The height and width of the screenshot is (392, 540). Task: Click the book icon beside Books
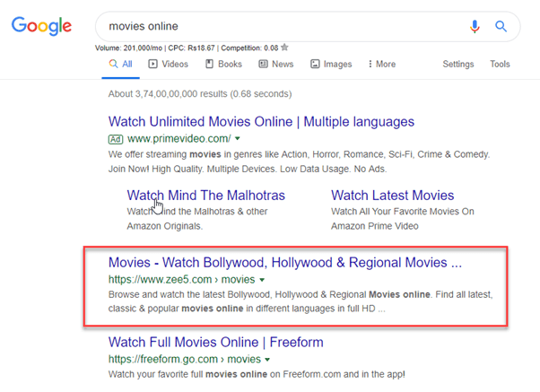point(209,64)
